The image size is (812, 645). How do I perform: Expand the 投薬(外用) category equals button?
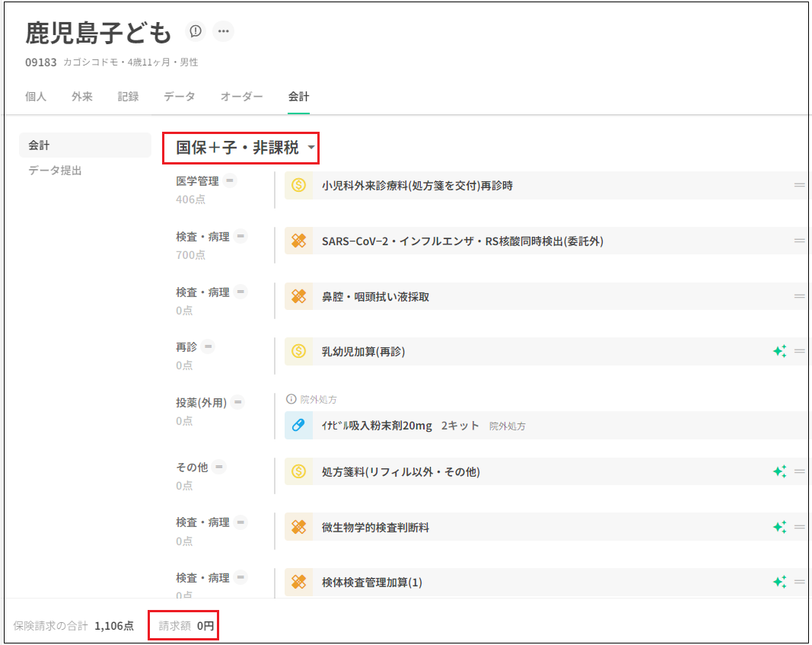pos(238,402)
